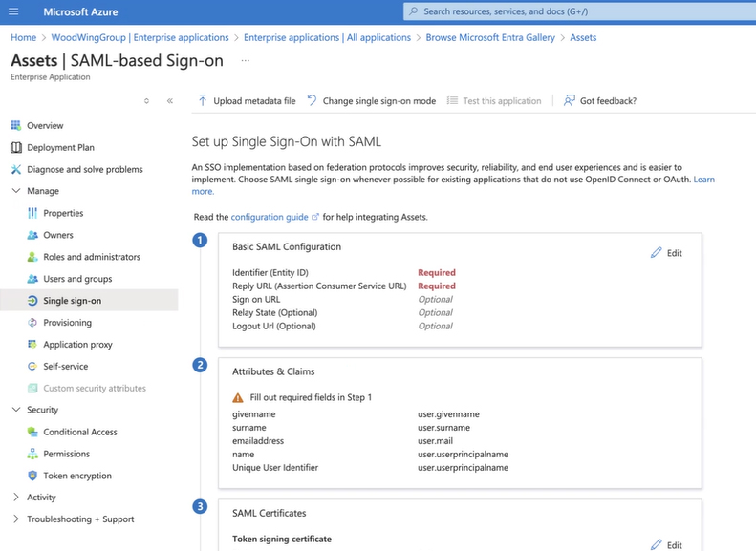Open the configuration guide link
Viewport: 756px width, 551px height.
pyautogui.click(x=270, y=217)
